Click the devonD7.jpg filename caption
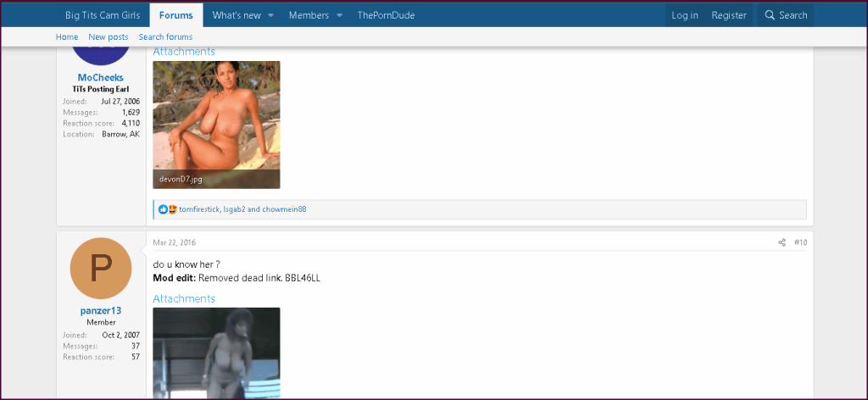Image resolution: width=868 pixels, height=400 pixels. 181,180
